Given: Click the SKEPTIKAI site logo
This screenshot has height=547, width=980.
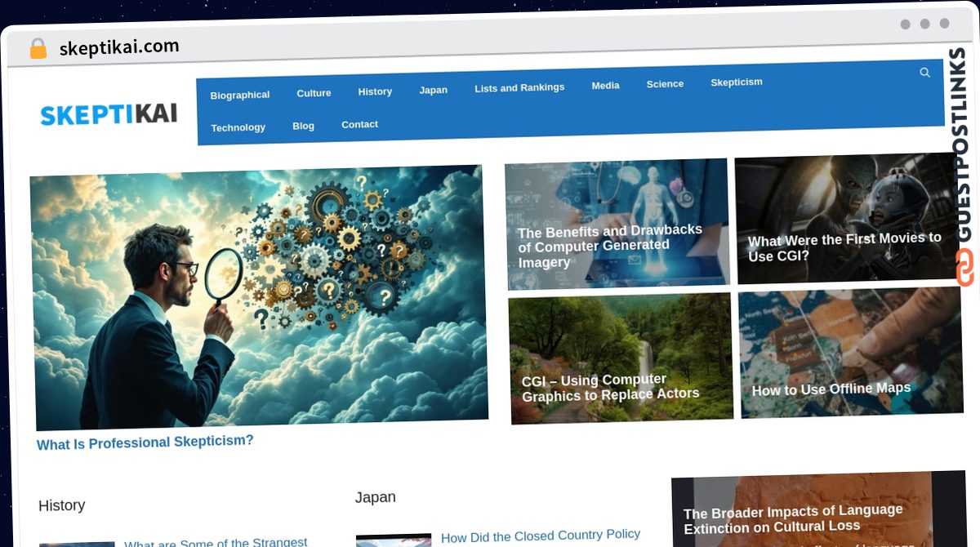Looking at the screenshot, I should (109, 114).
